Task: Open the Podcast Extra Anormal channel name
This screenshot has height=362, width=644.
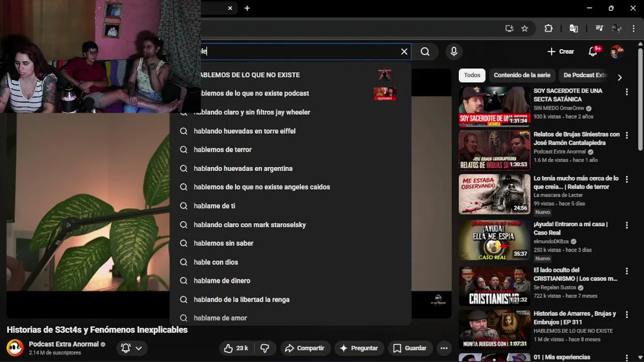Action: 63,344
